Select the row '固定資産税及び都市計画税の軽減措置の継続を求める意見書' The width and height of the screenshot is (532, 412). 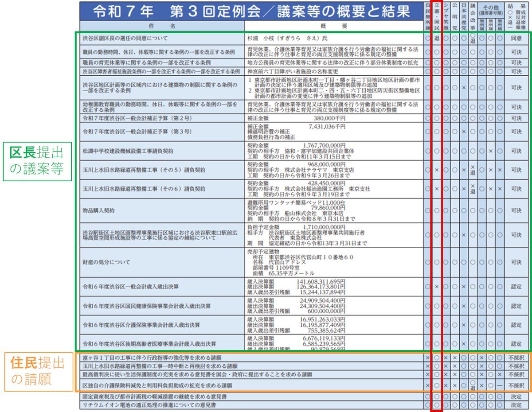point(304,396)
